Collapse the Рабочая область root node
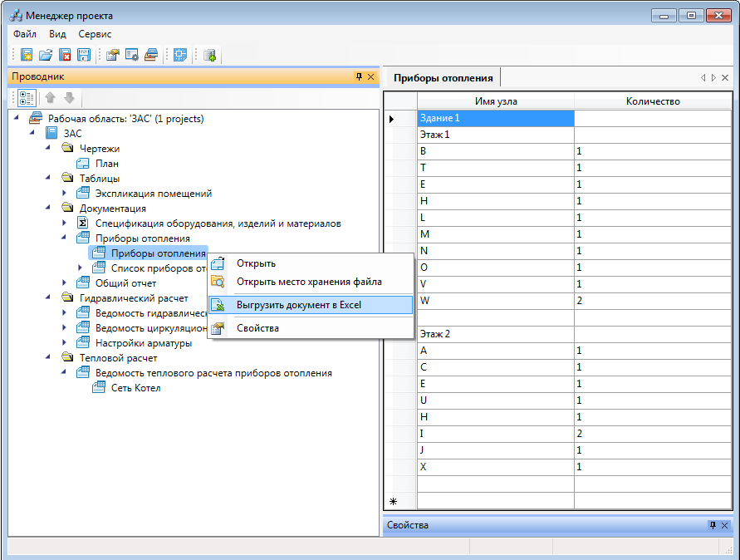 (17, 118)
